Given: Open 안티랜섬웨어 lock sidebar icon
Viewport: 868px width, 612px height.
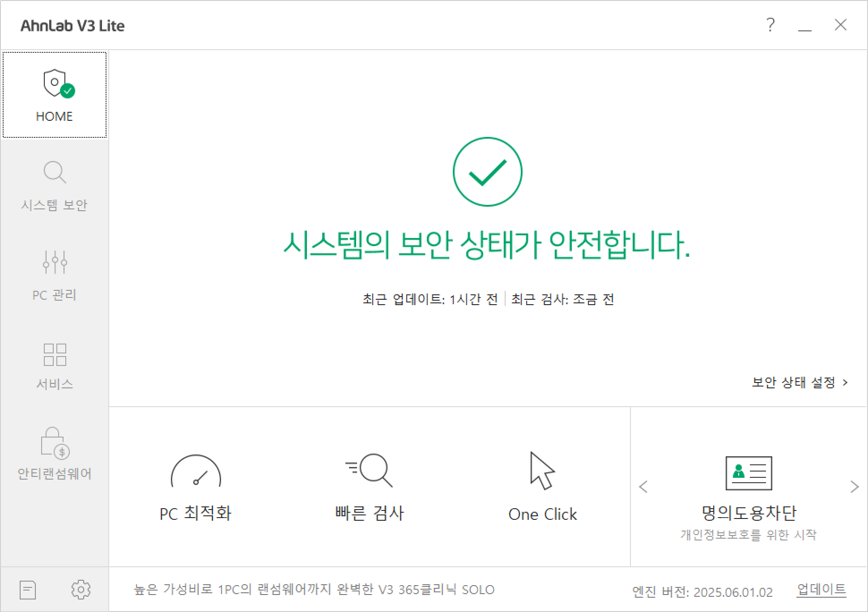Looking at the screenshot, I should click(55, 443).
